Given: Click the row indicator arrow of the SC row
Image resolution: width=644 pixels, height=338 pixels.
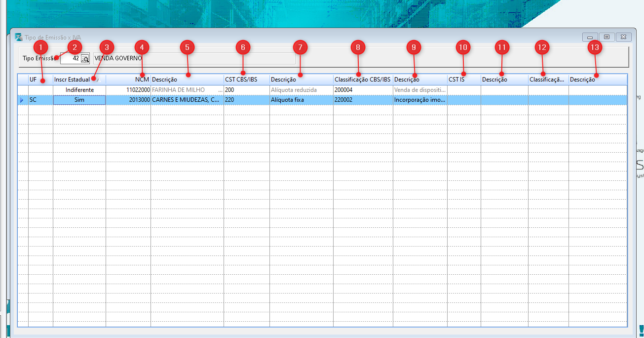Looking at the screenshot, I should (x=23, y=100).
